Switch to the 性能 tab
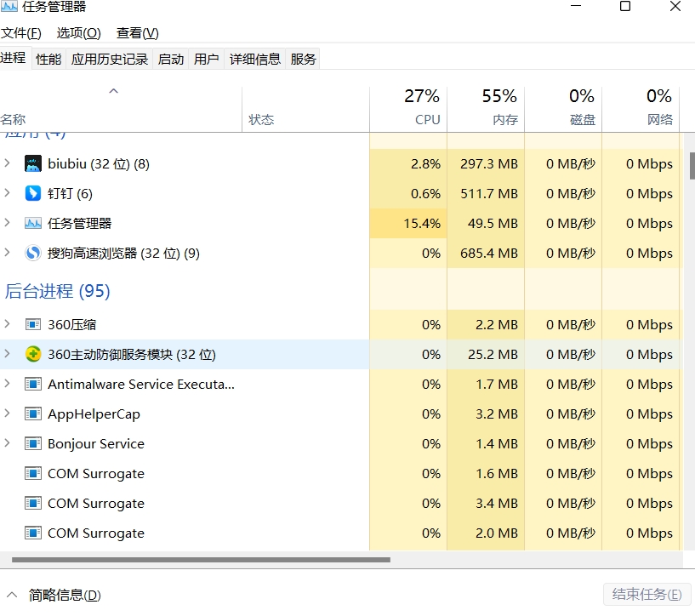Image resolution: width=695 pixels, height=616 pixels. tap(48, 59)
